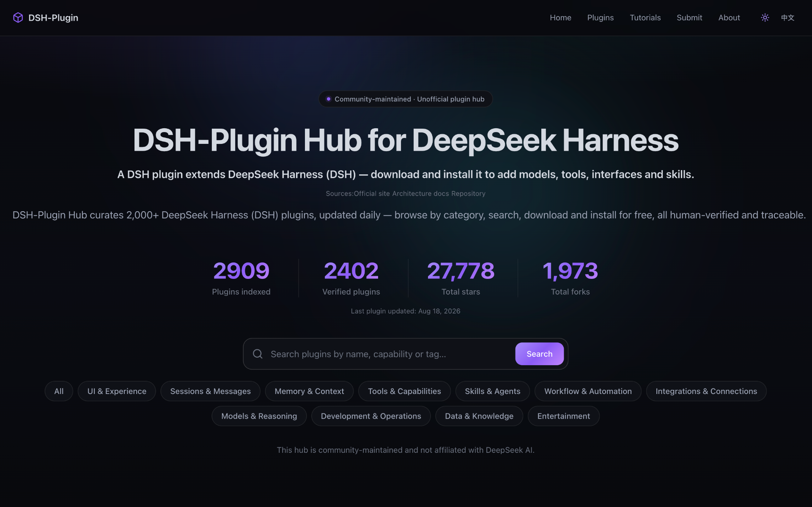Viewport: 812px width, 507px height.
Task: Open the Official site source link
Action: (x=372, y=193)
